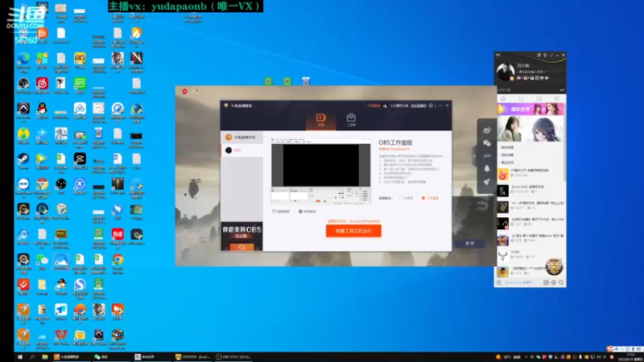Click the APP label on the dark side panel
644x362 pixels.
click(x=487, y=156)
